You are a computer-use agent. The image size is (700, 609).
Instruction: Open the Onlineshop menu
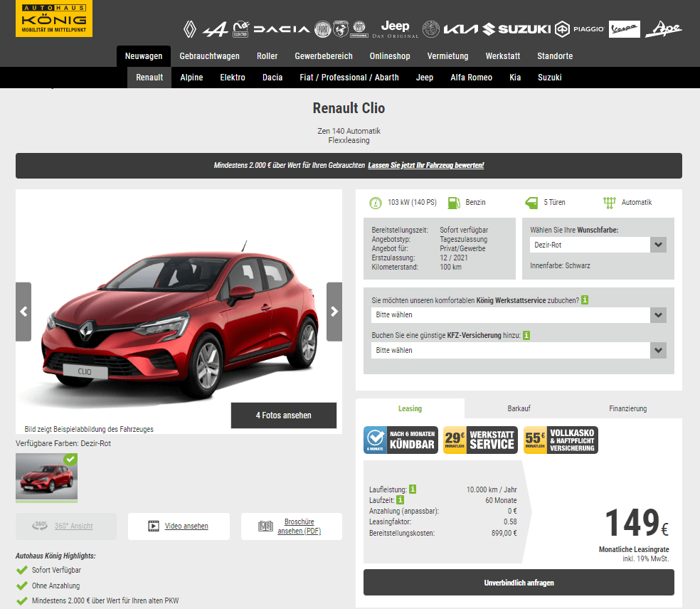(x=390, y=56)
